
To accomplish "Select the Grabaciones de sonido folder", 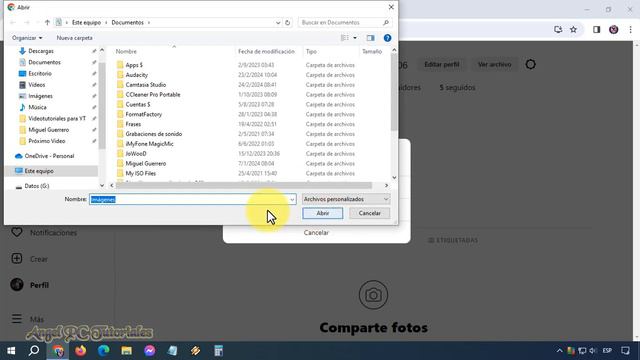I will click(153, 134).
